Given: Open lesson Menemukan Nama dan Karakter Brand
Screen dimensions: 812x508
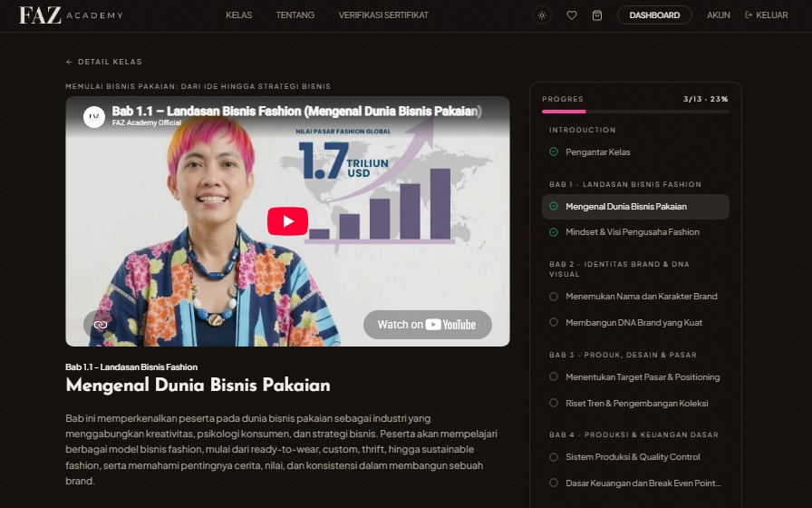Looking at the screenshot, I should click(x=635, y=297).
